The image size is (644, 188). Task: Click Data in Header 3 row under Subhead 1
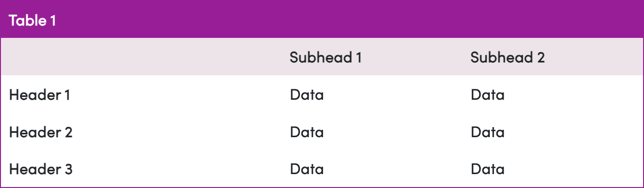point(307,169)
